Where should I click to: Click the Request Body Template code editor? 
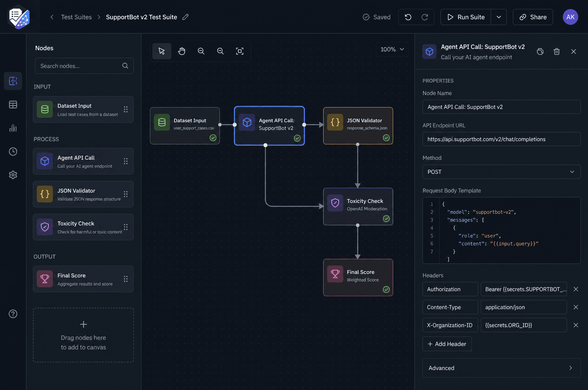coord(501,230)
